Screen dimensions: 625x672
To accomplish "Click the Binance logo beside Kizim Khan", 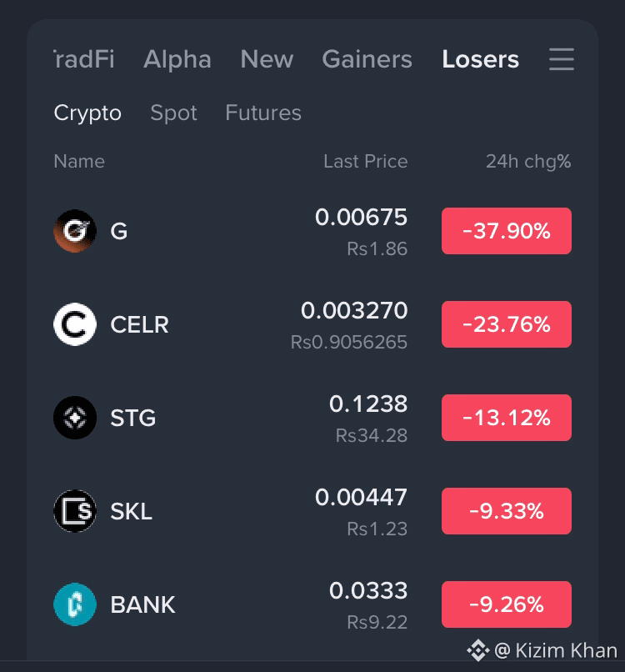I will pyautogui.click(x=478, y=650).
